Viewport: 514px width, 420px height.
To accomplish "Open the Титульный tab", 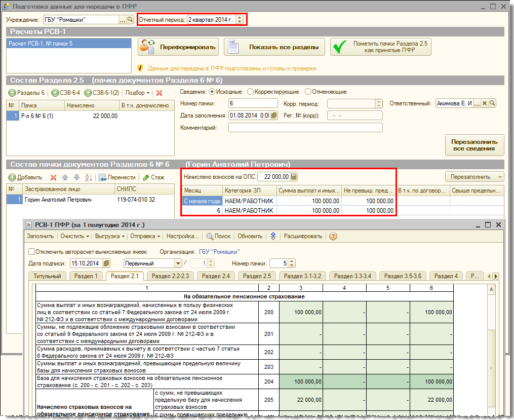I will click(x=48, y=276).
